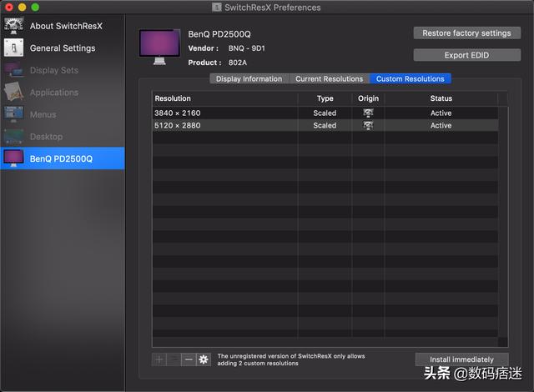Click origin icon of 3840 × 2160 row
The image size is (534, 392).
click(x=368, y=113)
